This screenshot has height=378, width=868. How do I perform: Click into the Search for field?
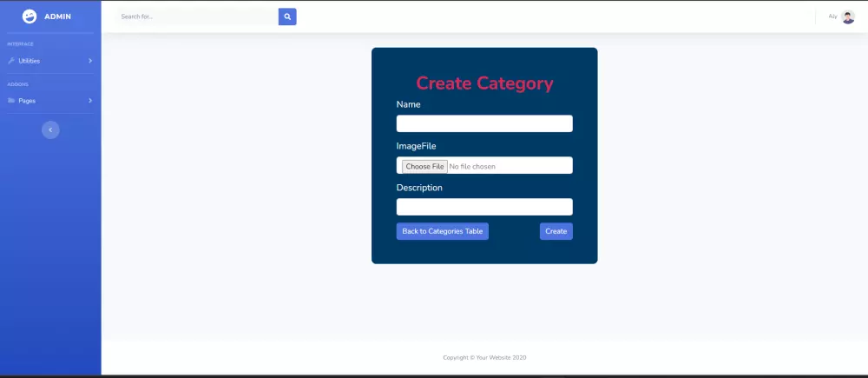197,17
